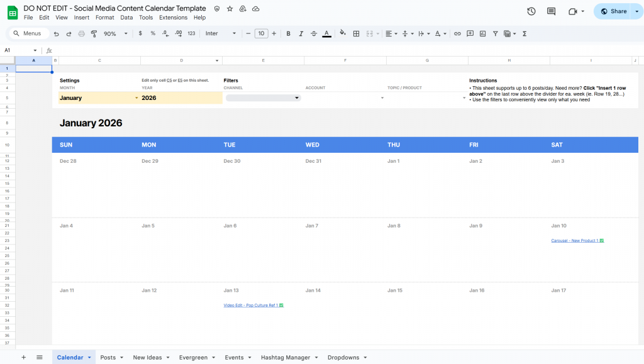Click the print icon

81,33
